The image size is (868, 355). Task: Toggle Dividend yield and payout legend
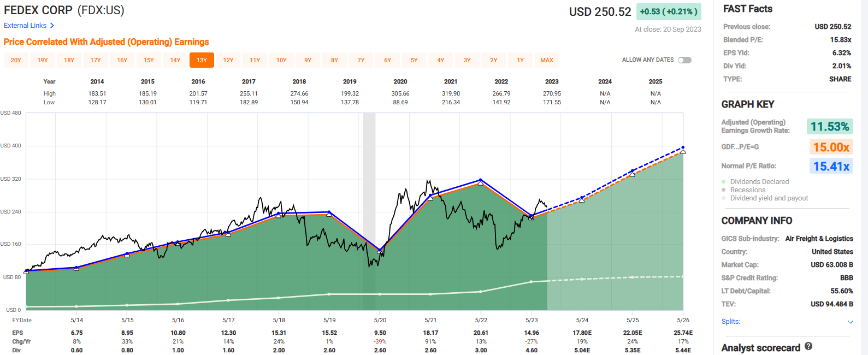764,198
